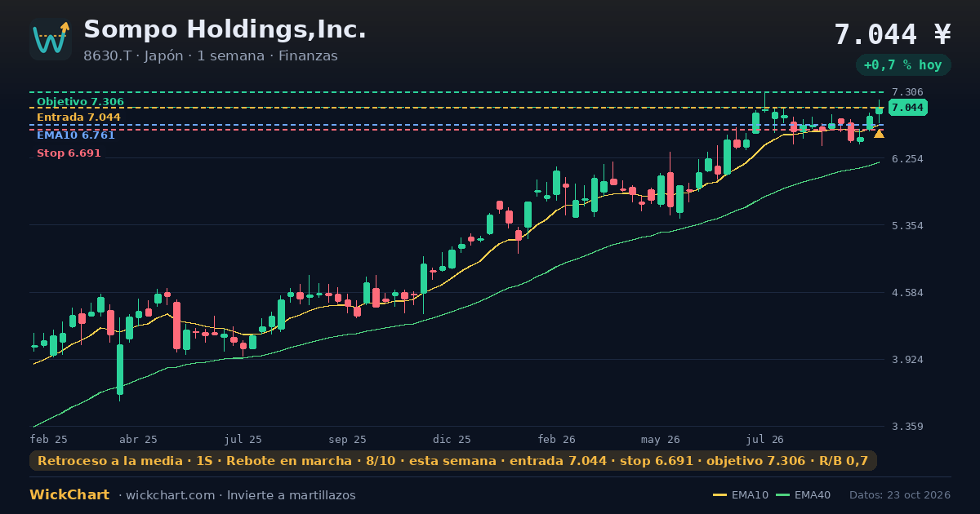This screenshot has height=514, width=980.
Task: Click the Datos: 23 oct 2026 text
Action: tap(900, 495)
